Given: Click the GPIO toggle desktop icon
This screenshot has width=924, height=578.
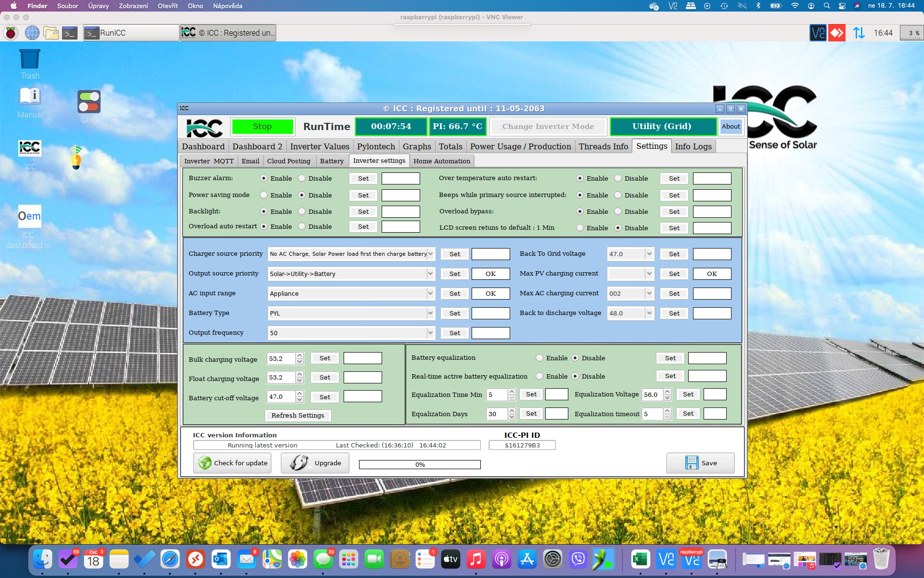Looking at the screenshot, I should coord(89,102).
